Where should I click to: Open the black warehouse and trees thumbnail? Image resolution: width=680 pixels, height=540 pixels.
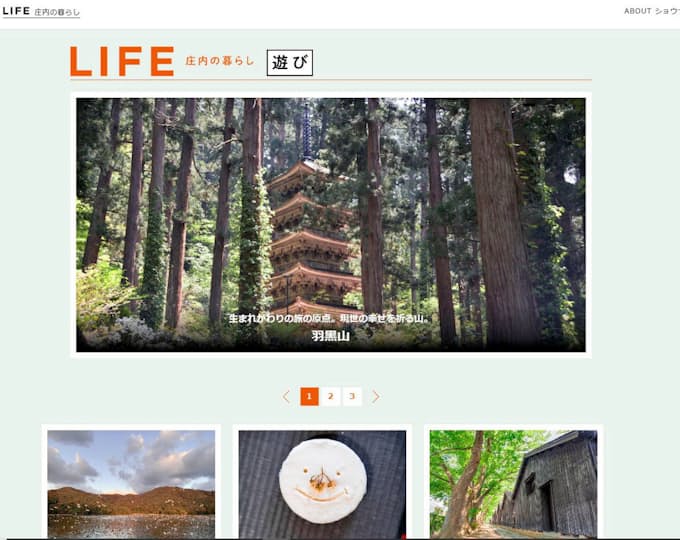513,484
